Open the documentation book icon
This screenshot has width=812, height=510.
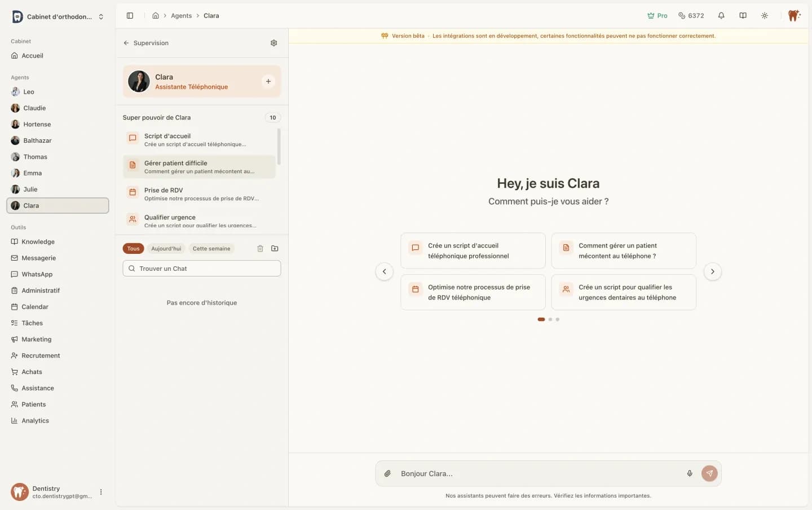pyautogui.click(x=743, y=16)
